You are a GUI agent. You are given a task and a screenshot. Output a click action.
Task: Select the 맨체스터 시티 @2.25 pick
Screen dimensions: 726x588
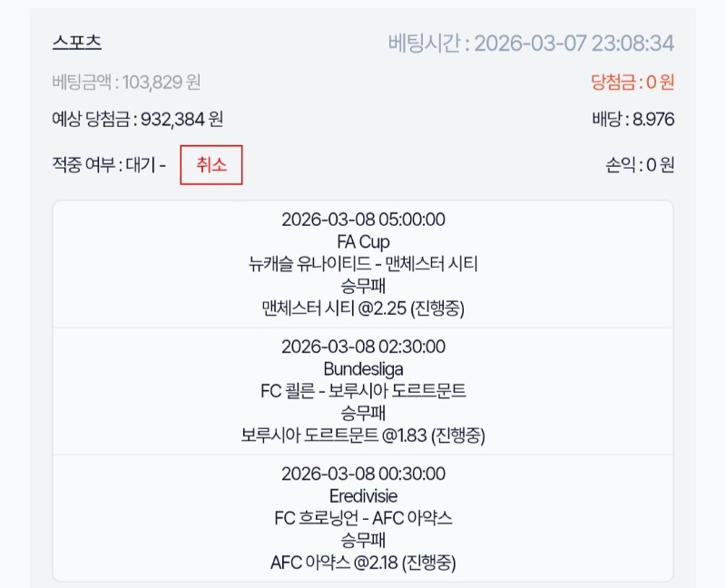(x=363, y=309)
